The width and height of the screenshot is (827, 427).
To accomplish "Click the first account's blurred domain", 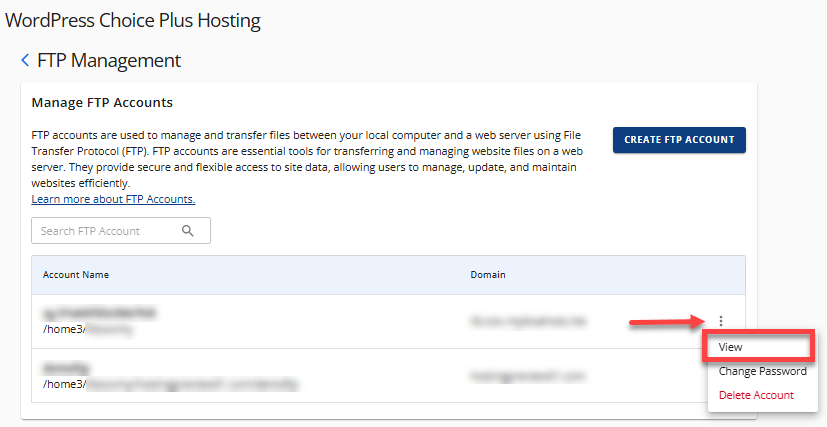I will pos(526,321).
